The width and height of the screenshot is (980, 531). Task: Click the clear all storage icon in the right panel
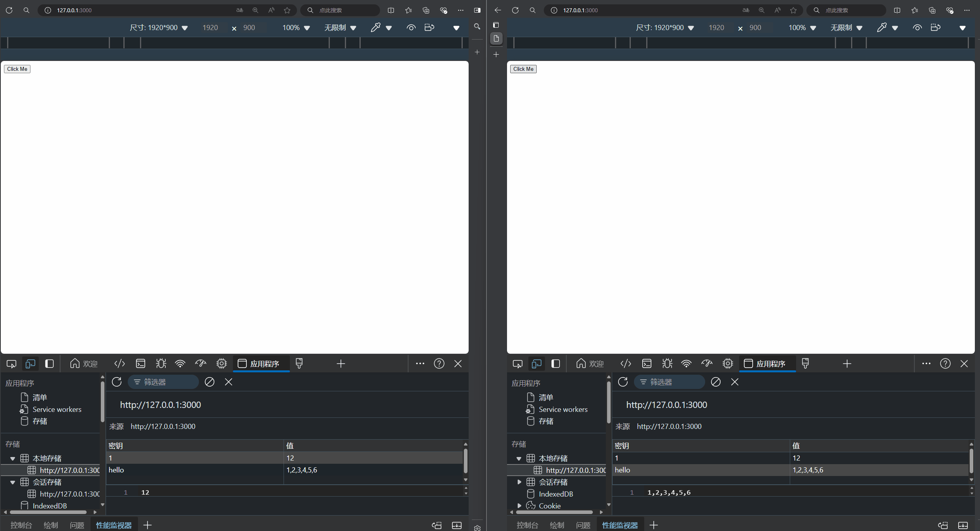(x=715, y=382)
